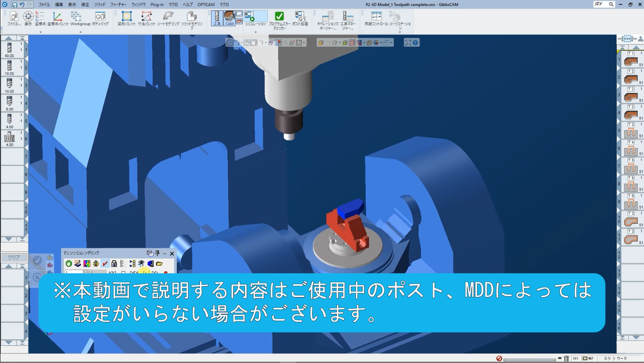
Task: Minimize the マシンシミュレンダリング panel
Action: point(164,254)
